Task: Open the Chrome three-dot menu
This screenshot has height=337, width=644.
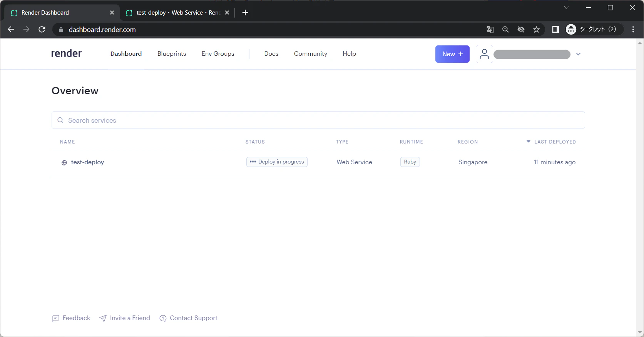Action: [x=633, y=30]
